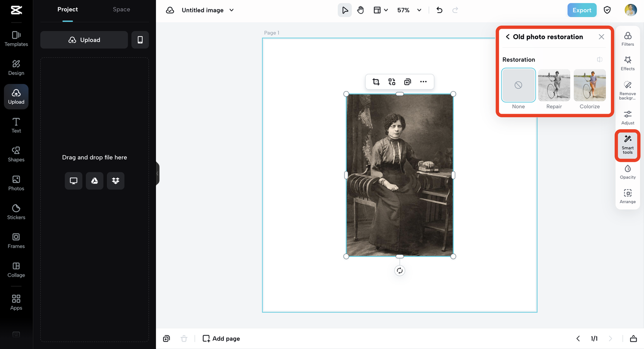The image size is (644, 349).
Task: Close the Old photo restoration panel
Action: 601,37
